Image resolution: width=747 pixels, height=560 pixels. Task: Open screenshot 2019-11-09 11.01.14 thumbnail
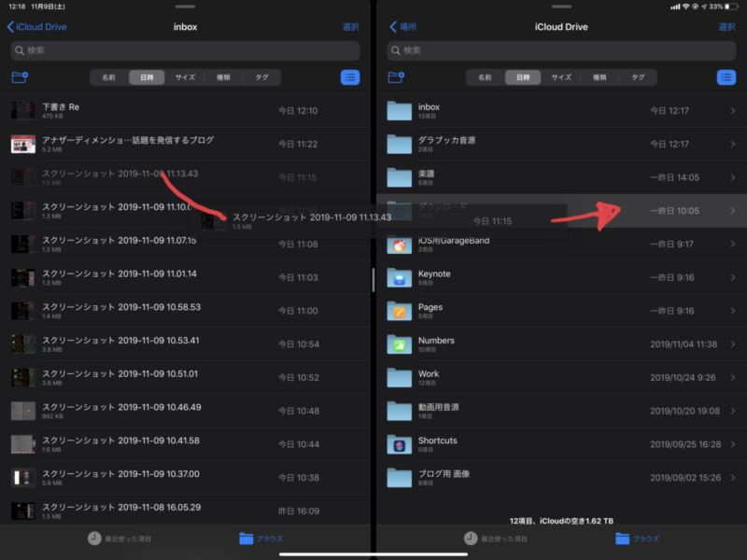pyautogui.click(x=22, y=277)
